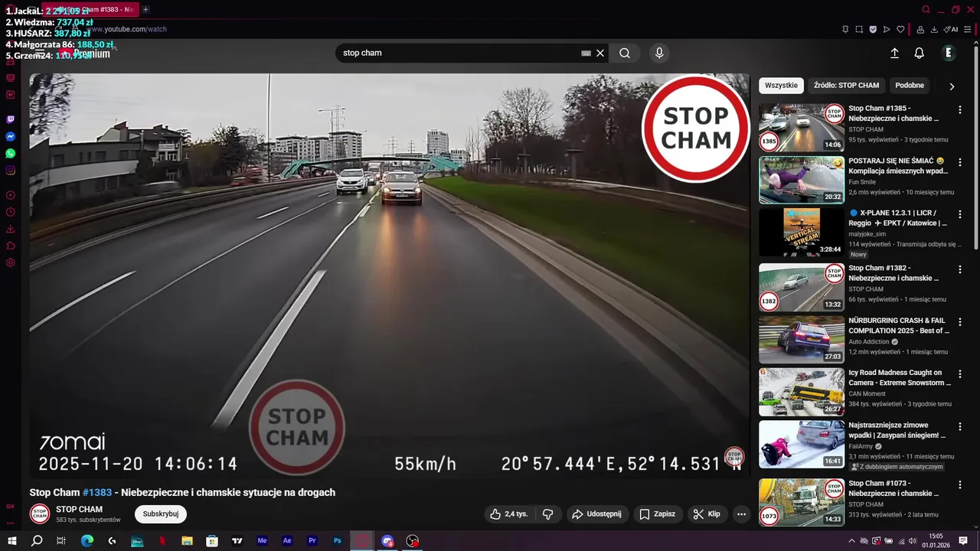Screen dimensions: 980x551
Task: Select the Źródło: STOP CHAM filter chip
Action: coord(846,86)
